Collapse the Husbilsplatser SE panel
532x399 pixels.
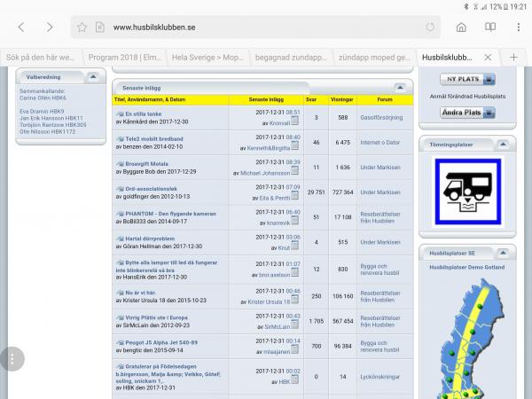click(502, 252)
